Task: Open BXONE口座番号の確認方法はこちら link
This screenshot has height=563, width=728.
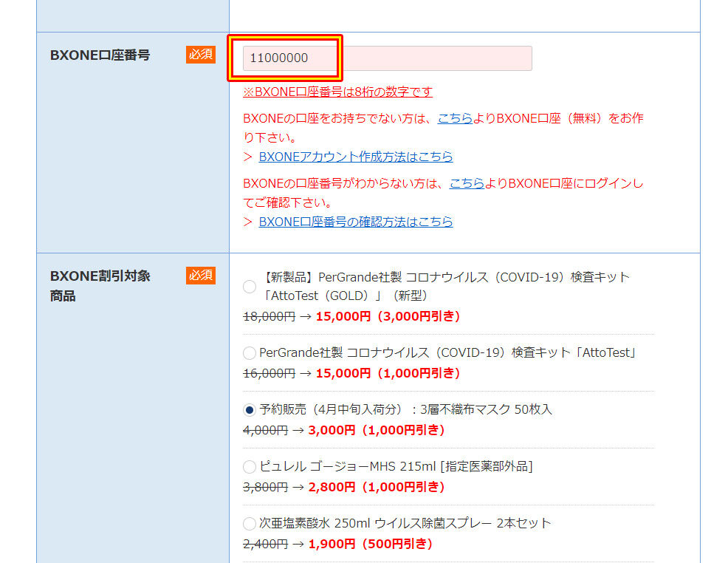Action: (356, 222)
